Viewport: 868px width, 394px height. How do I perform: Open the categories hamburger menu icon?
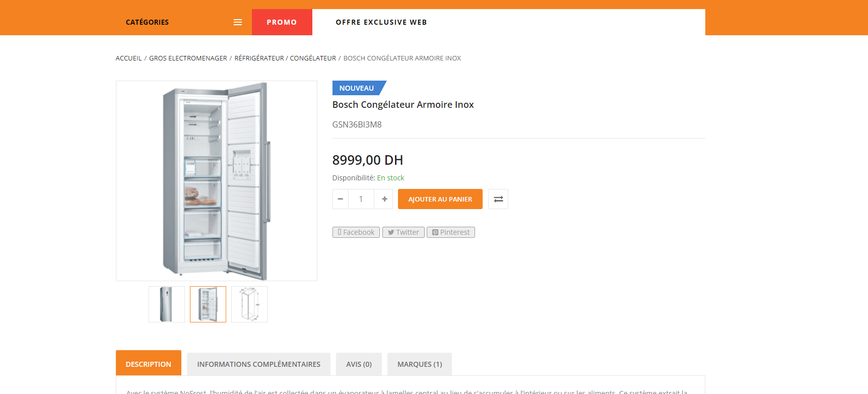tap(238, 22)
